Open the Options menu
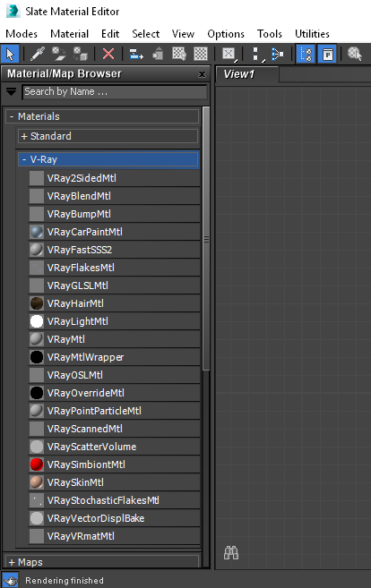Screen dimensions: 371x588 click(226, 34)
